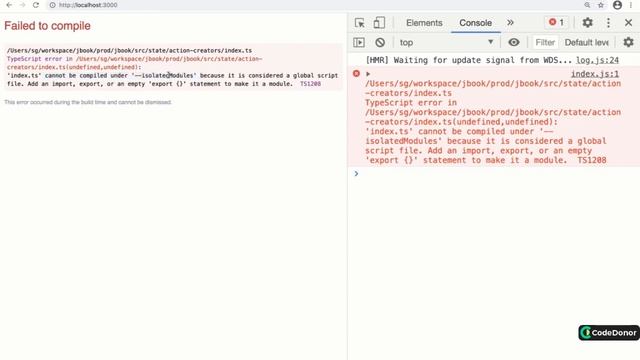Open the error count badge
Viewport: 640px width, 360px height.
click(557, 22)
